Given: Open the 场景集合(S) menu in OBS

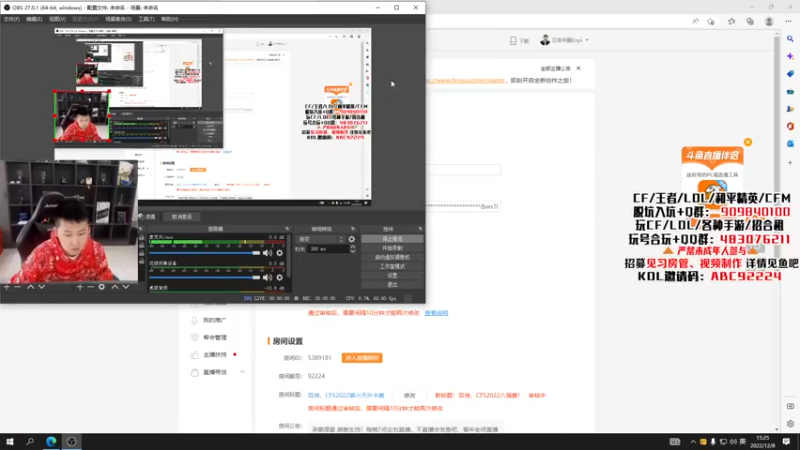Looking at the screenshot, I should pos(118,19).
